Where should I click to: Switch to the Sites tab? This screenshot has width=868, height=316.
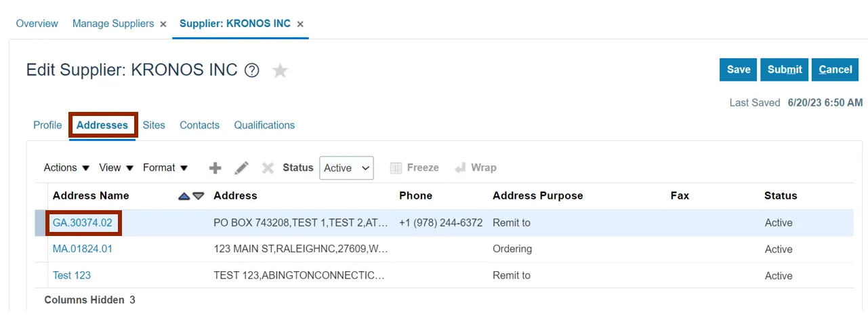tap(154, 125)
